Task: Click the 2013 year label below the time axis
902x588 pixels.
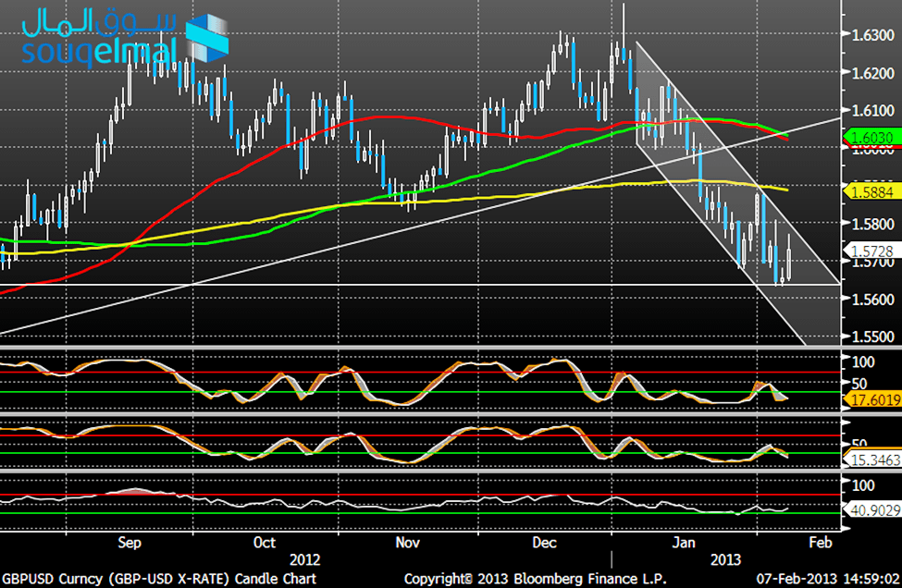Action: (725, 560)
